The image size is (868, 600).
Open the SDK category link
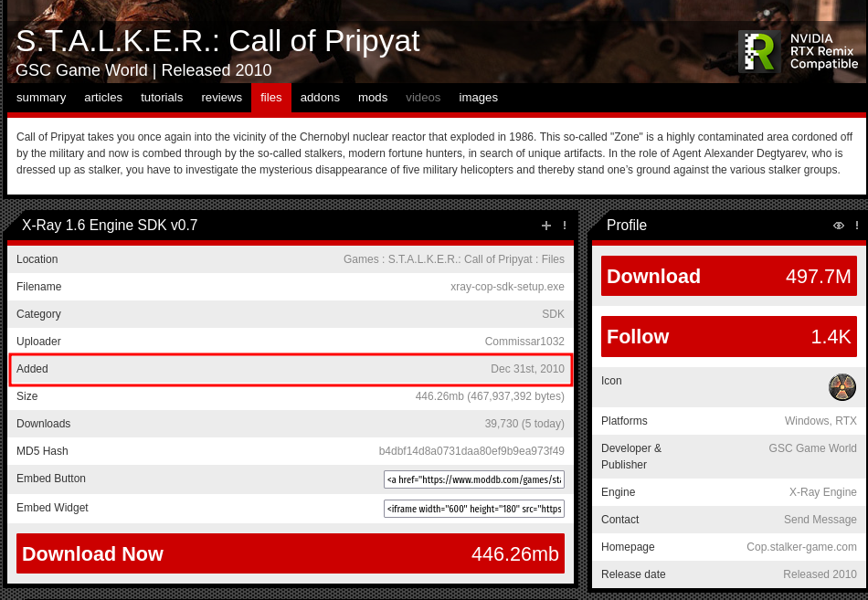click(x=553, y=314)
